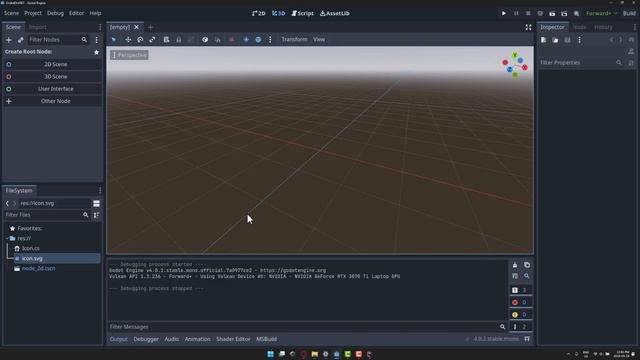This screenshot has height=360, width=640.
Task: Click the sort files icon in FileSystem
Action: pyautogui.click(x=96, y=215)
